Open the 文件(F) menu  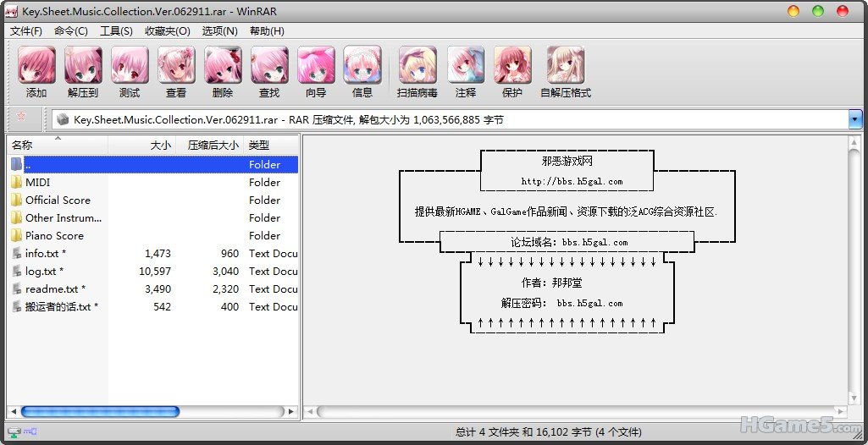pos(26,31)
